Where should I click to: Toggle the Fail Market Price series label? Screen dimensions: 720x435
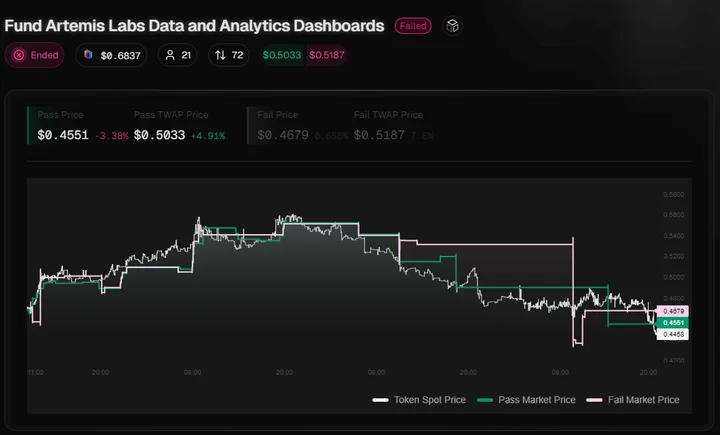(x=644, y=400)
